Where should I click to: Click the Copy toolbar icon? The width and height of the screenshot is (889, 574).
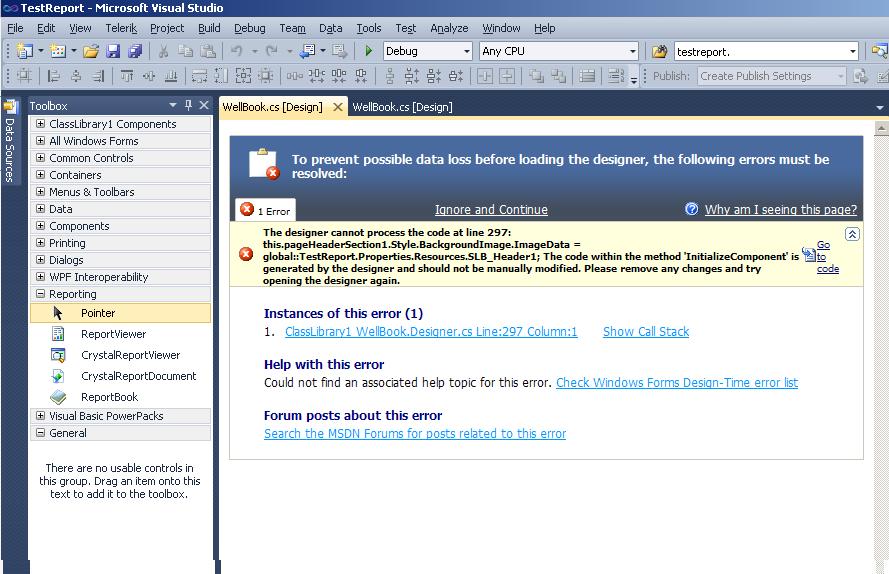[x=185, y=51]
